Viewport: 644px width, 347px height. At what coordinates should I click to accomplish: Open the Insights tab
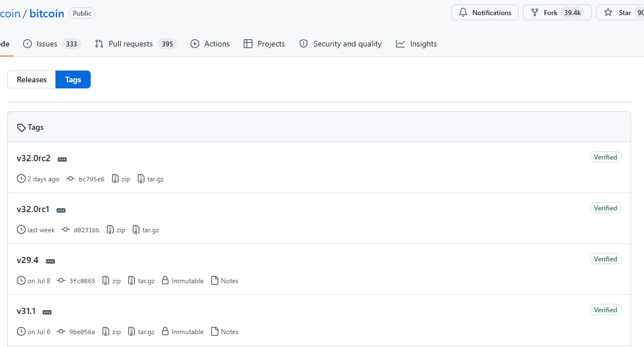click(417, 44)
